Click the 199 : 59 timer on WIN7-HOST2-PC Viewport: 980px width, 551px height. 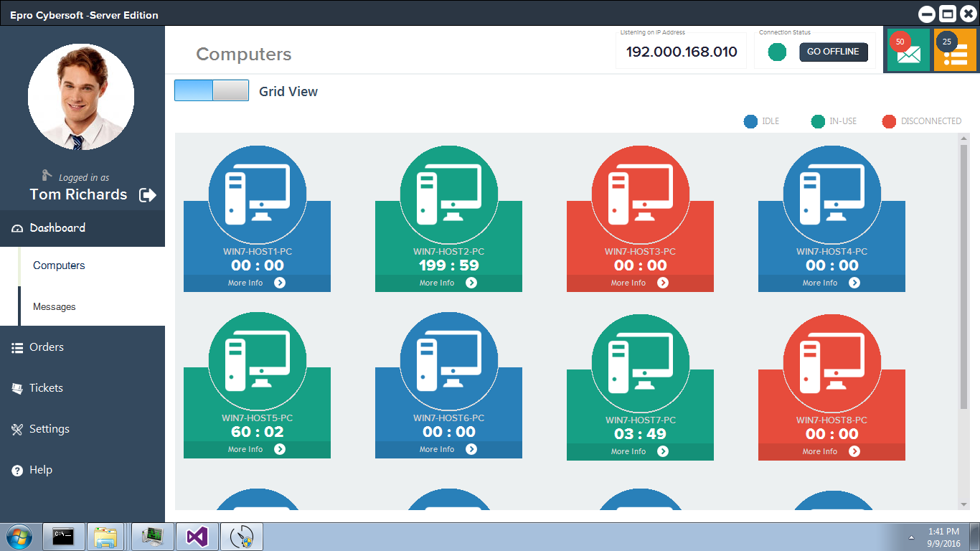(449, 265)
